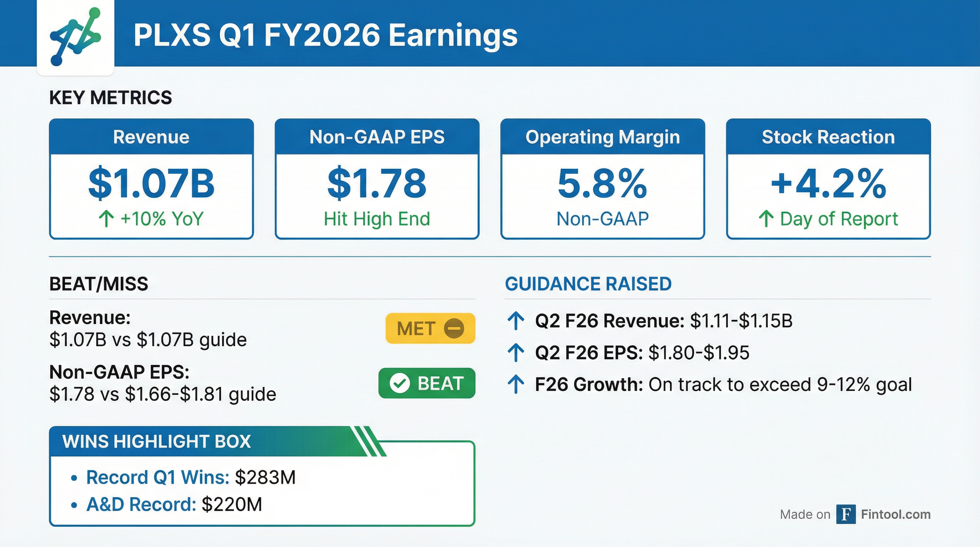Click the up arrow beside Q2 F26 EPS
The image size is (980, 547).
point(516,353)
